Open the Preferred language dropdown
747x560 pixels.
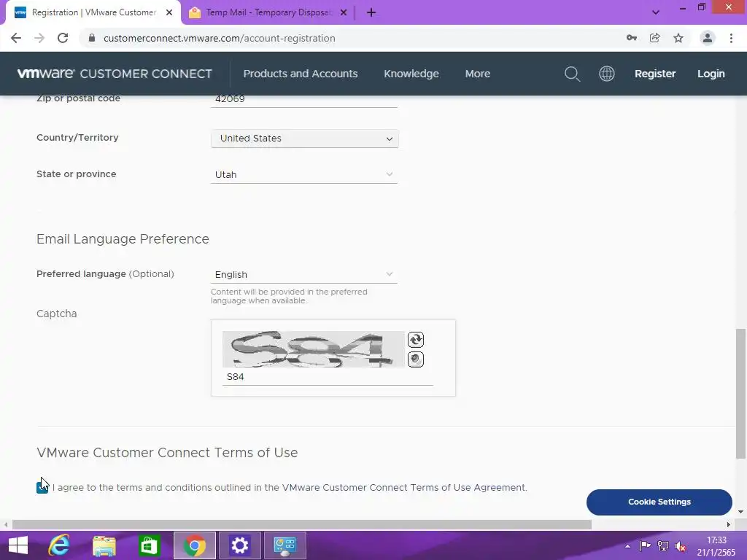[x=304, y=275]
